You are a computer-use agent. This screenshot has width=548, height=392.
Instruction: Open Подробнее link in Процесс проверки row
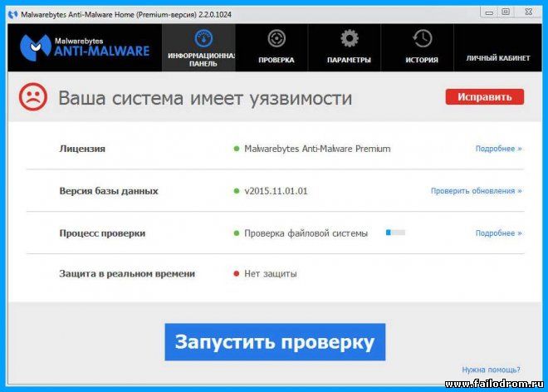point(498,233)
